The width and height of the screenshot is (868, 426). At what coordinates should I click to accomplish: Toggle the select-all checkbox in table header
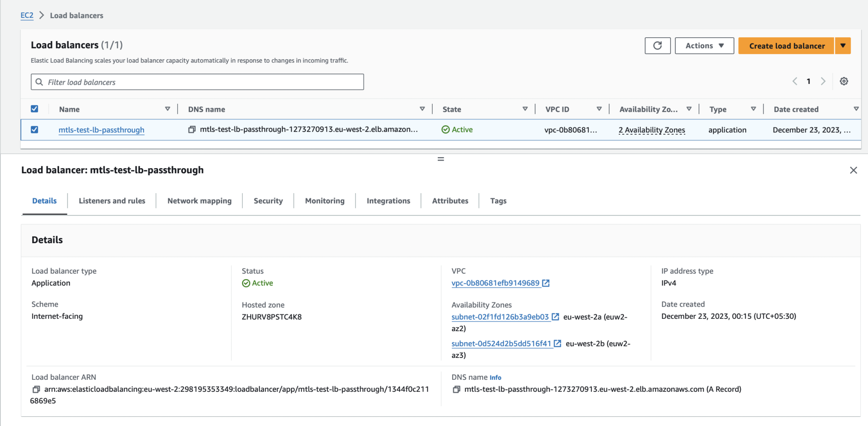[34, 108]
